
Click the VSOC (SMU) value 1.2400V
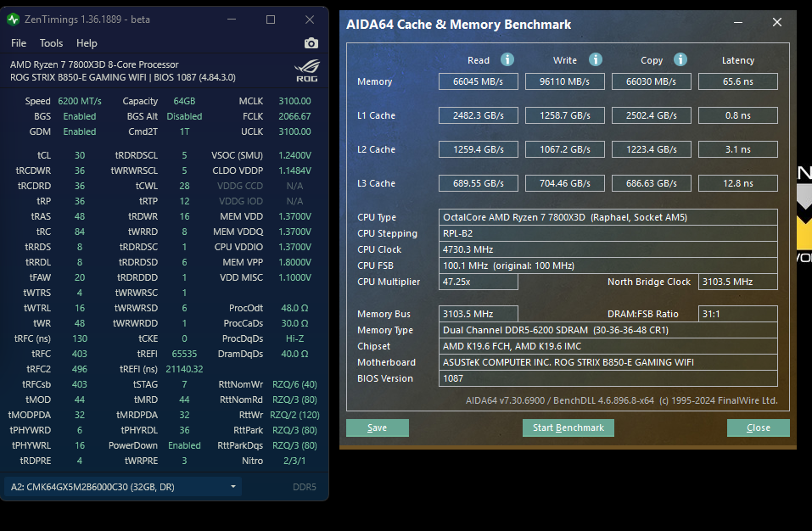click(294, 155)
